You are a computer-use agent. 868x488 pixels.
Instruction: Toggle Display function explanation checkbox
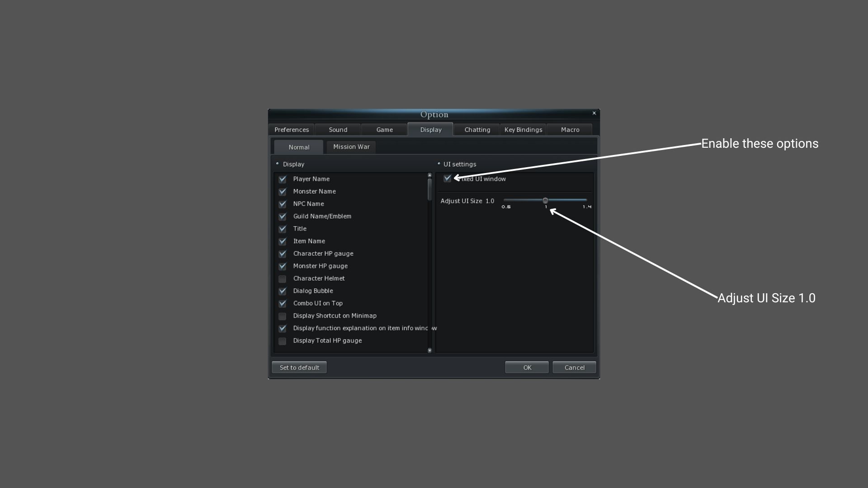point(283,328)
